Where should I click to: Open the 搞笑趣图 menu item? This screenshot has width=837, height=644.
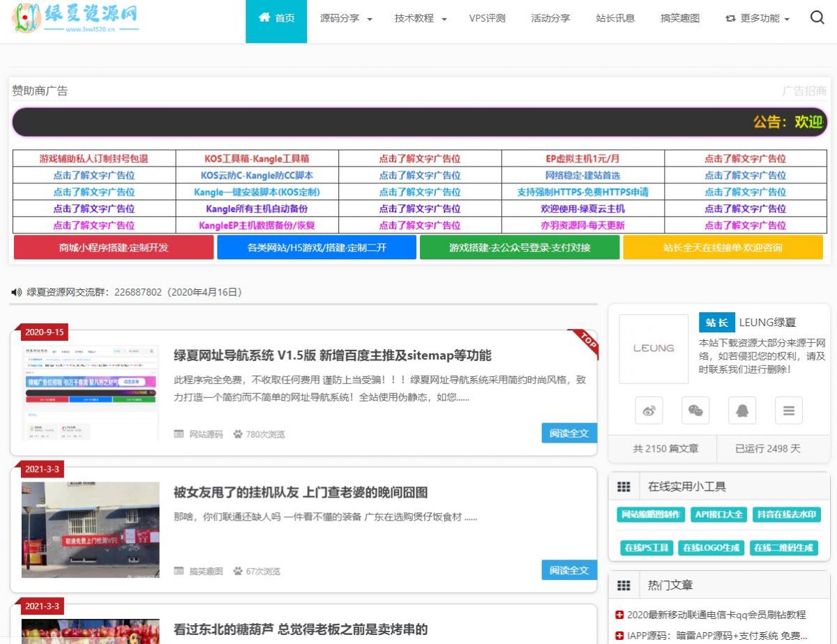click(679, 19)
